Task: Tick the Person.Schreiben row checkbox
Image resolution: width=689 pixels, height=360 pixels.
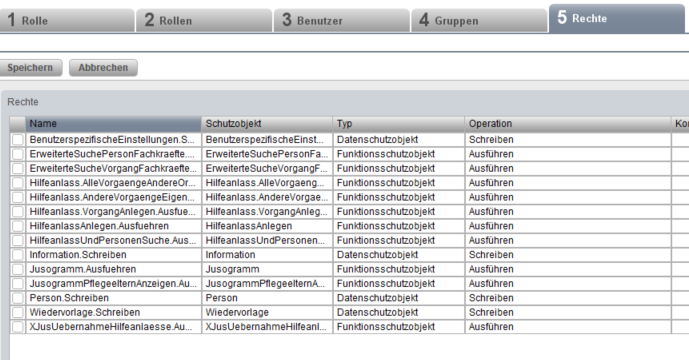Action: (18, 298)
